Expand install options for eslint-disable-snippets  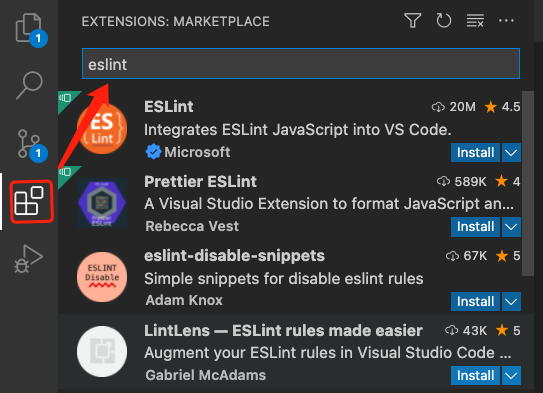(x=511, y=301)
